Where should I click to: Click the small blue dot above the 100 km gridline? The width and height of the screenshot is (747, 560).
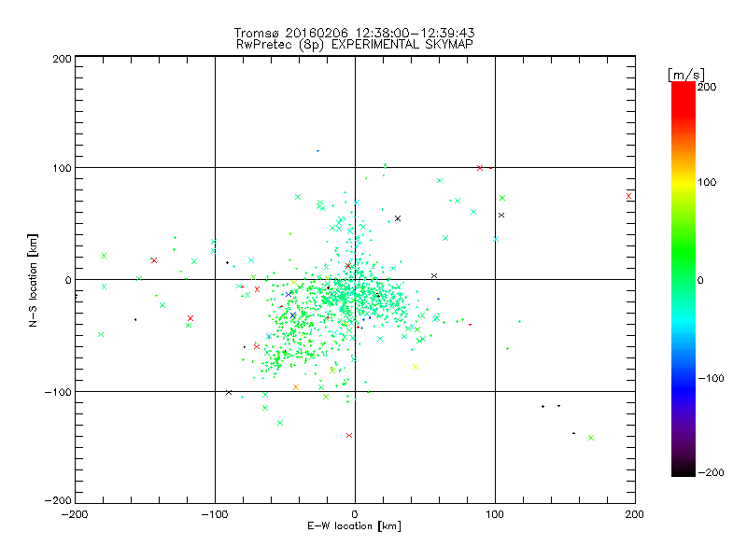317,151
